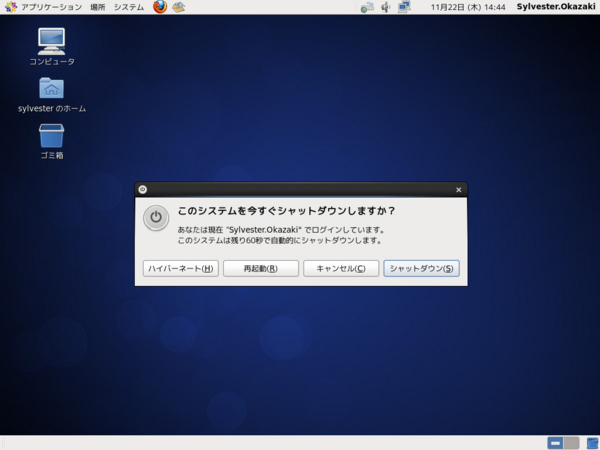Open the 場所 menu

[x=98, y=7]
